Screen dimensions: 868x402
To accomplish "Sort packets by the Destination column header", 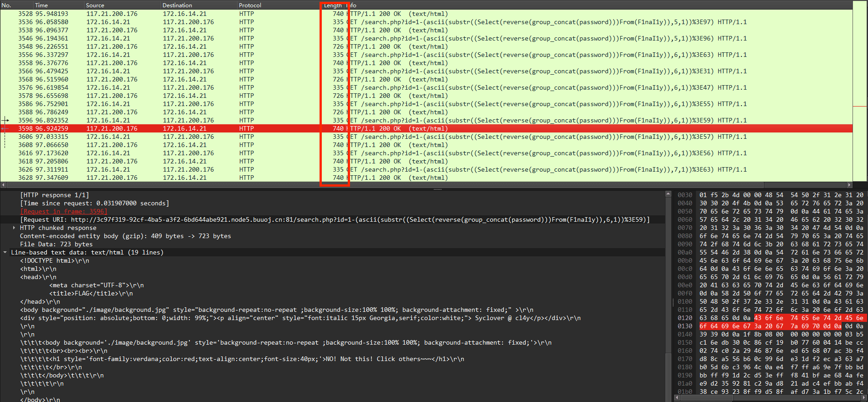I will pos(199,5).
